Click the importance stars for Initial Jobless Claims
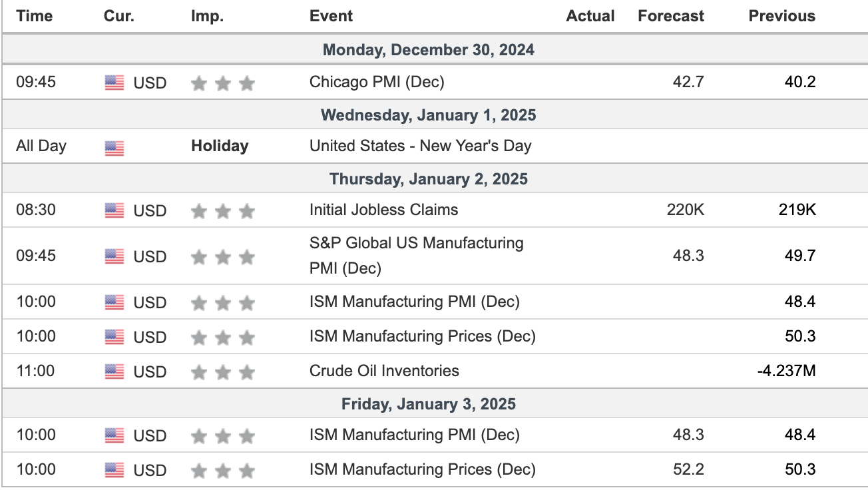This screenshot has height=490, width=868. point(222,211)
